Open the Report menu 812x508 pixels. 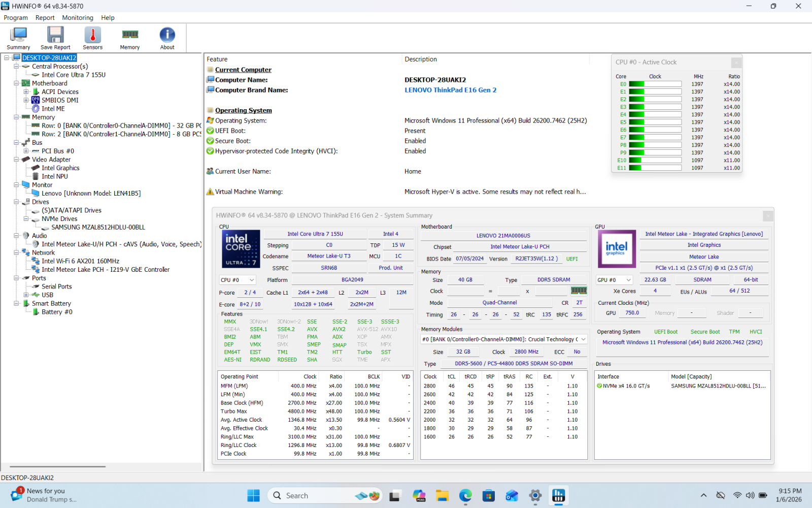(45, 18)
